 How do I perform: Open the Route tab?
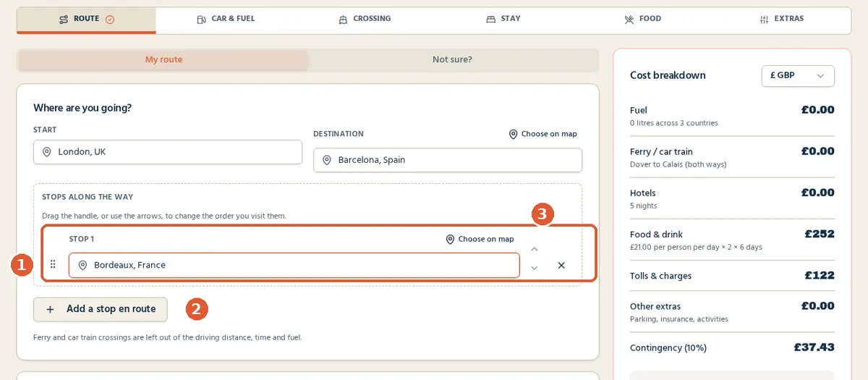click(x=86, y=20)
